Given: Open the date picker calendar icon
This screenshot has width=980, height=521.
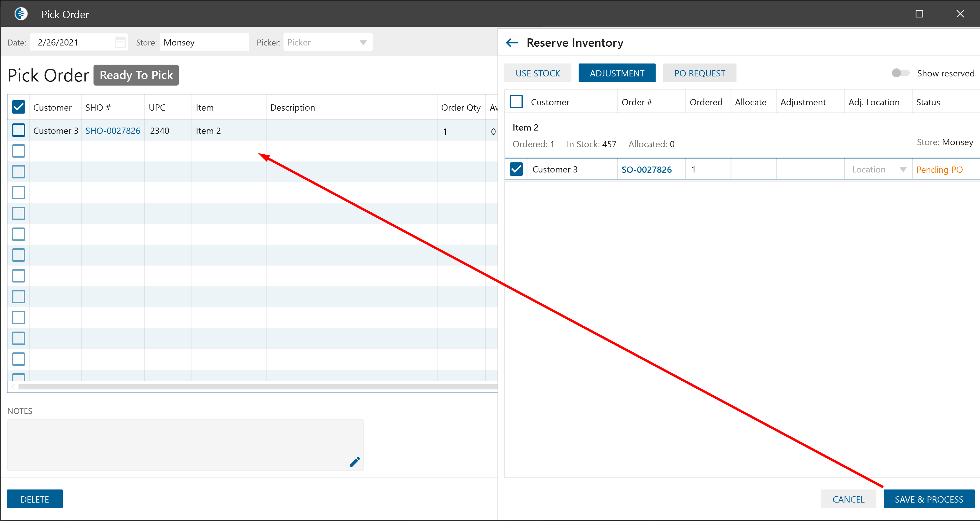Looking at the screenshot, I should (x=120, y=42).
